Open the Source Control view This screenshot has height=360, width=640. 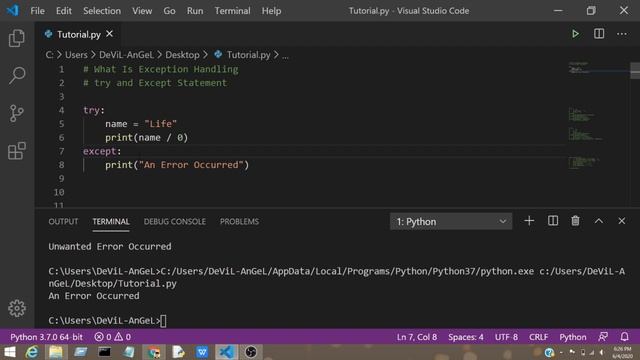(17, 113)
